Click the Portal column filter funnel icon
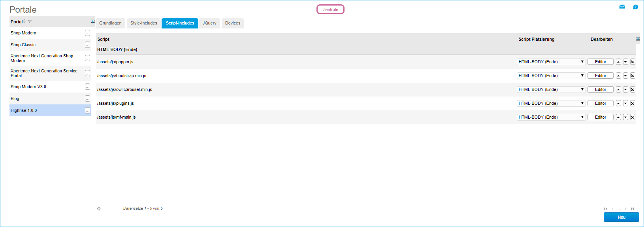The image size is (644, 227). click(x=30, y=22)
